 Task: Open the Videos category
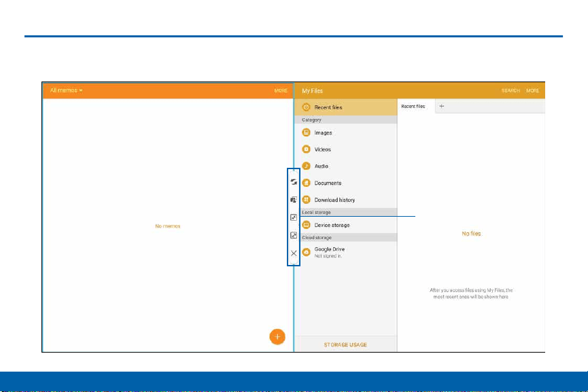coord(346,149)
